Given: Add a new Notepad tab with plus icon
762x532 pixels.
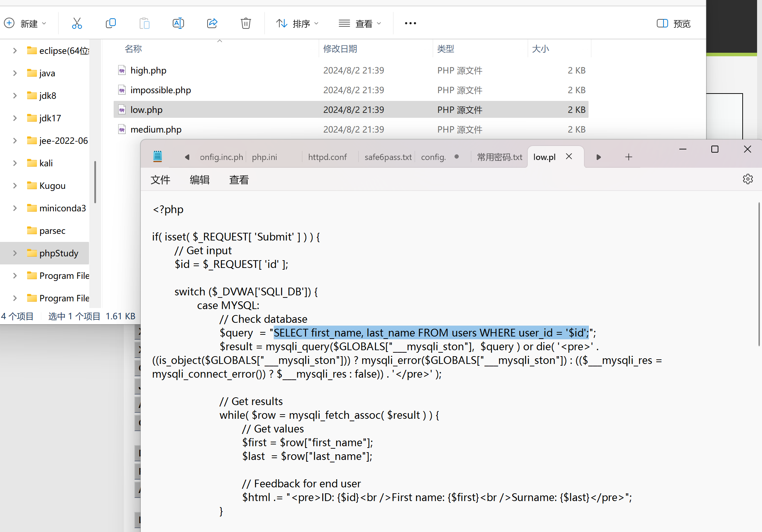Looking at the screenshot, I should (629, 157).
